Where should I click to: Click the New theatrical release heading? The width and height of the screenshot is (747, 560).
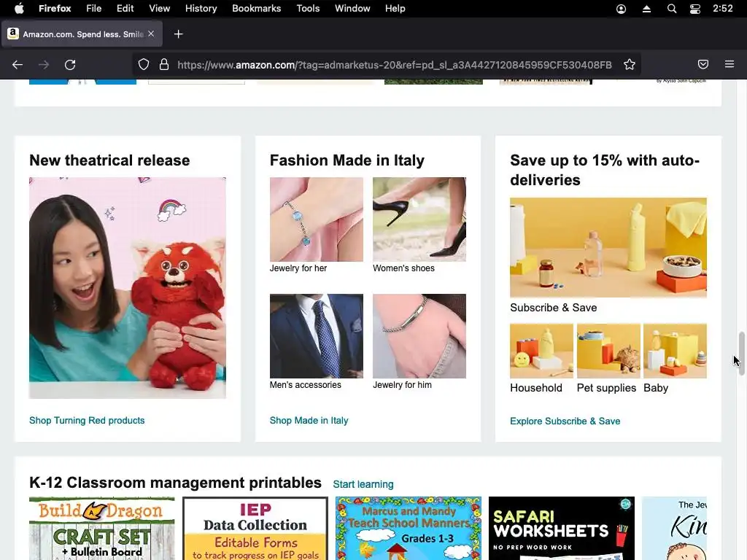click(x=109, y=160)
